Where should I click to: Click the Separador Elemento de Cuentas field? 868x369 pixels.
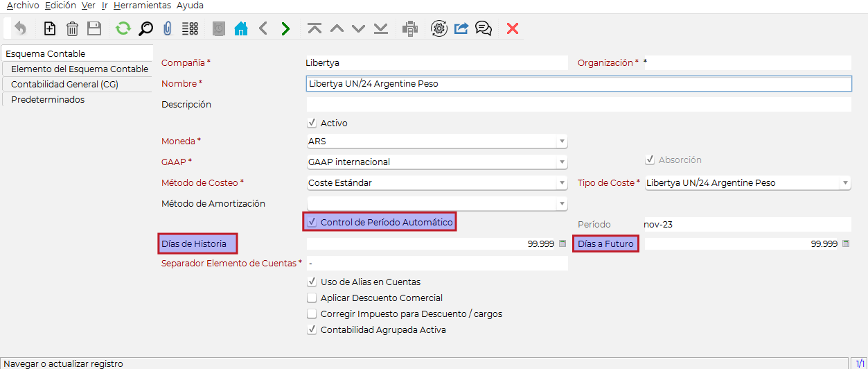(x=437, y=264)
